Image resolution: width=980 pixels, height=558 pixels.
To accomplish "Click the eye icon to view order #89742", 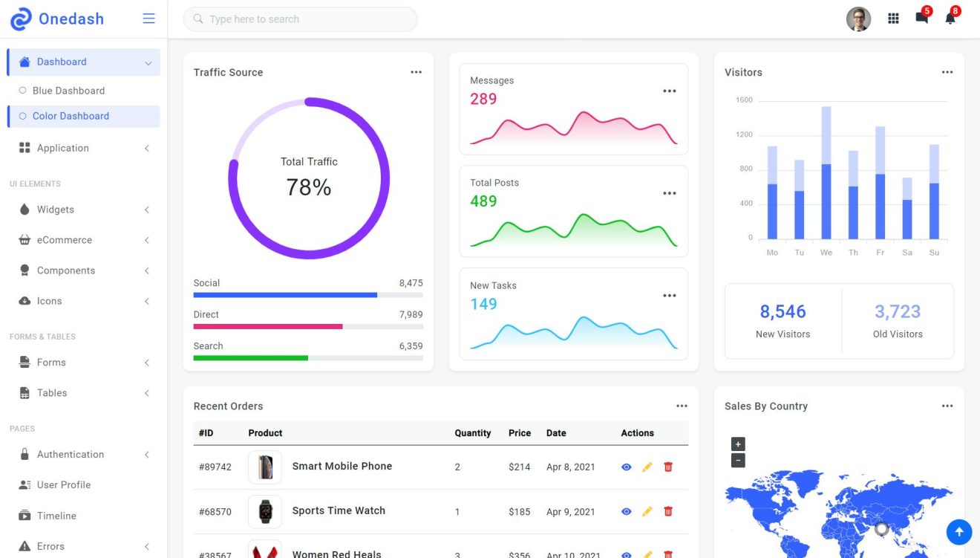I will click(x=626, y=467).
